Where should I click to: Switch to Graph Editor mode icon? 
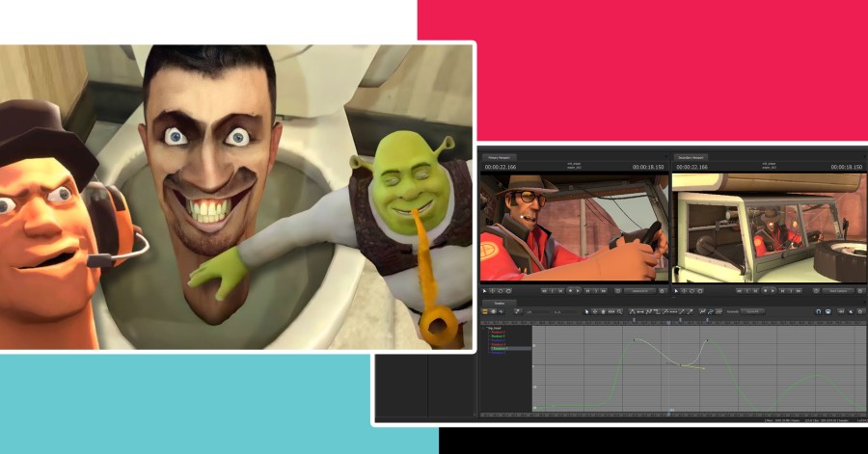501,311
